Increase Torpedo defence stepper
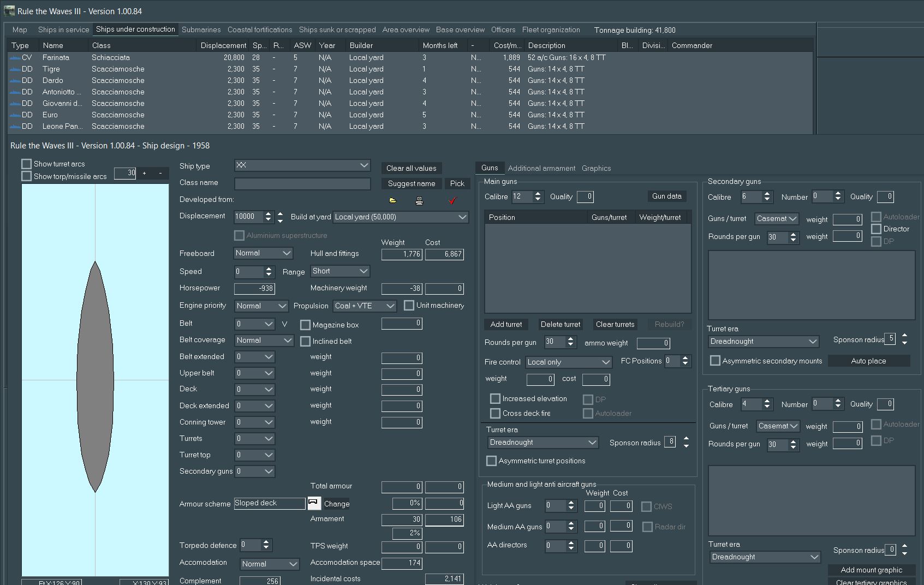Image resolution: width=924 pixels, height=585 pixels. (266, 542)
